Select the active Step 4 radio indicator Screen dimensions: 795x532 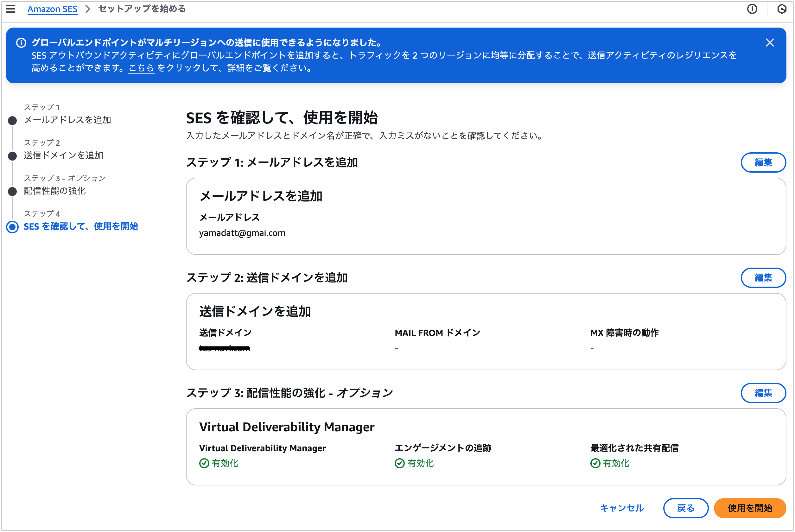pos(13,227)
